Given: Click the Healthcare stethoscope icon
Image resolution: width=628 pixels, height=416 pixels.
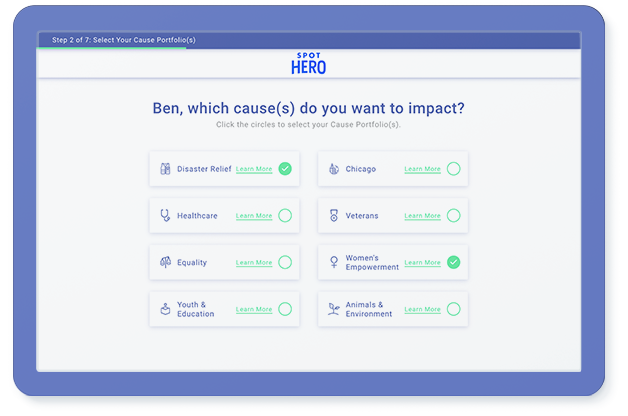Looking at the screenshot, I should (x=165, y=215).
